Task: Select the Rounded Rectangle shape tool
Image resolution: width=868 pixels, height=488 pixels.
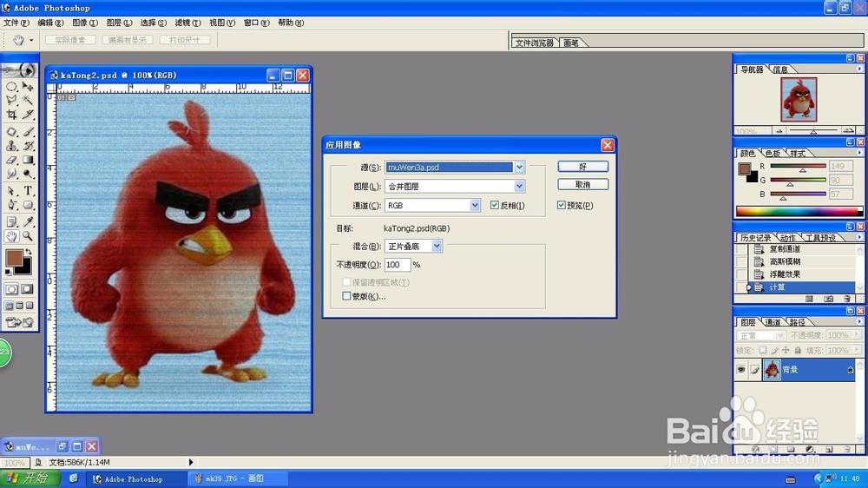Action: (28, 205)
